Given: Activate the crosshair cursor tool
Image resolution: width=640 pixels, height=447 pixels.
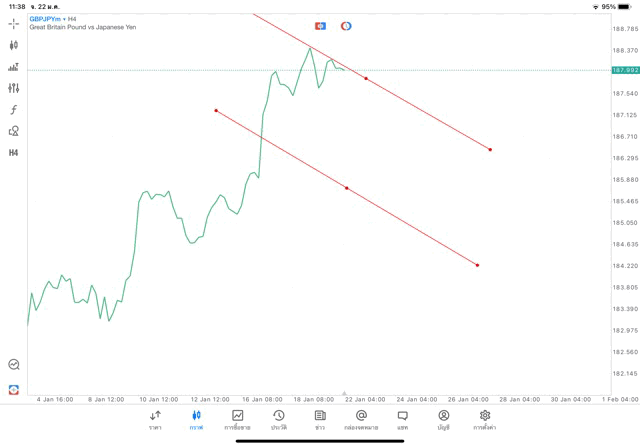Looking at the screenshot, I should (14, 23).
